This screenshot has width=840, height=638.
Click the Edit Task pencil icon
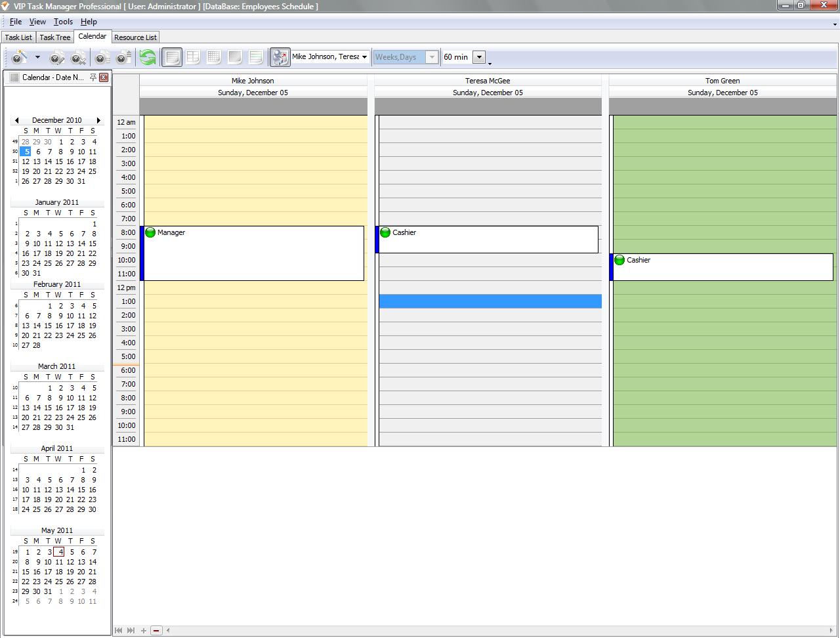click(57, 58)
